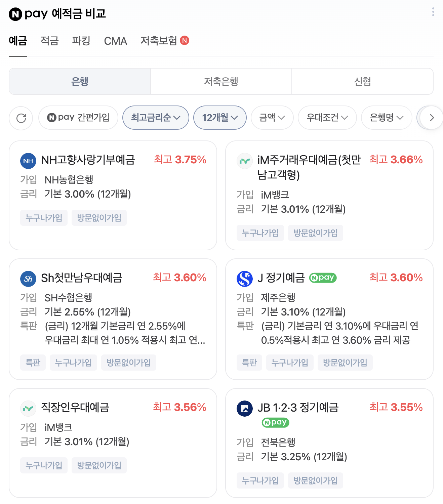The width and height of the screenshot is (443, 504).
Task: Open the 금액 filter dropdown
Action: (x=272, y=118)
